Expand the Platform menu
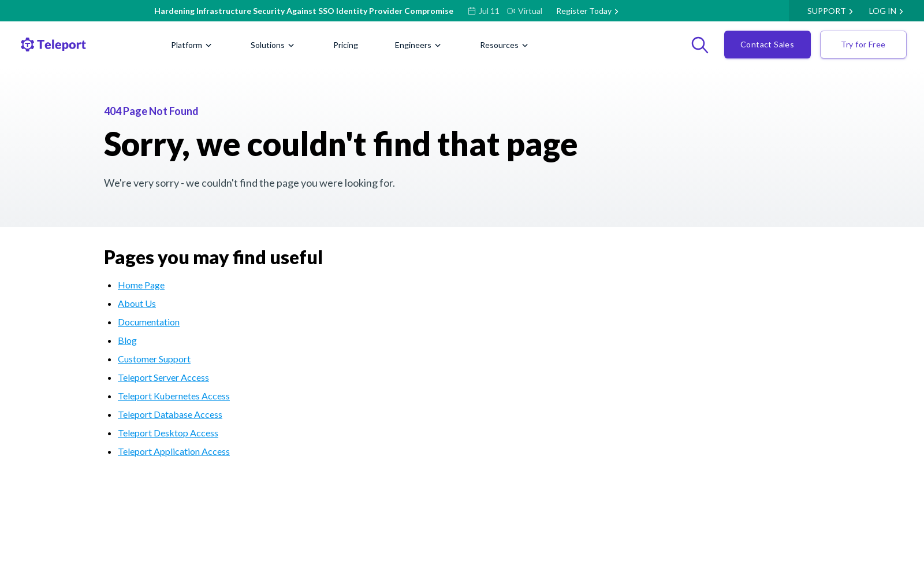This screenshot has width=924, height=578. (191, 45)
